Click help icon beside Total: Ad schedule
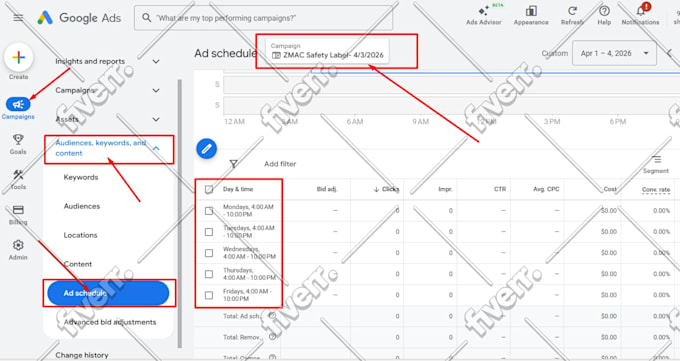 (x=272, y=316)
